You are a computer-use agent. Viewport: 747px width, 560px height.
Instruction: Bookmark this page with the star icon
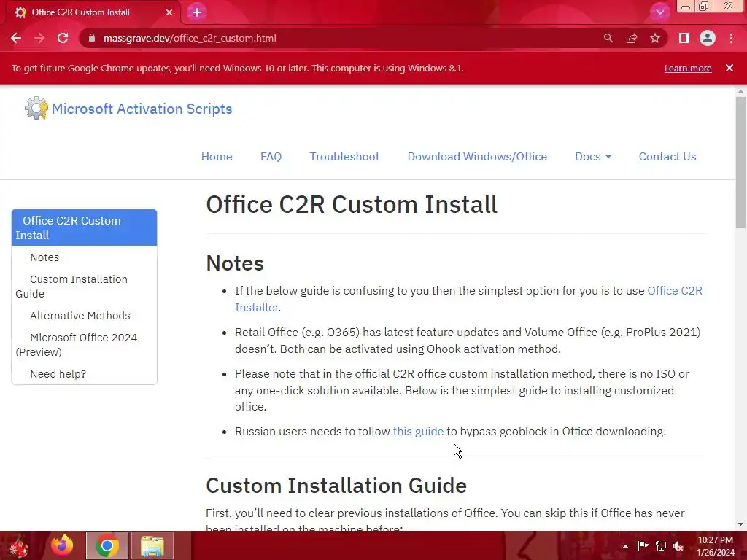pos(655,38)
